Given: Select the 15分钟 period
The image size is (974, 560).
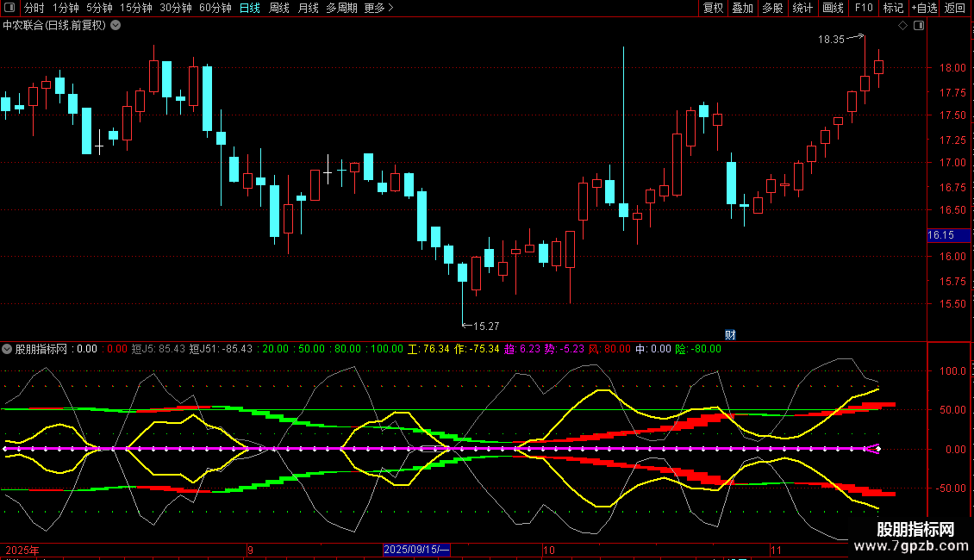Looking at the screenshot, I should [135, 8].
